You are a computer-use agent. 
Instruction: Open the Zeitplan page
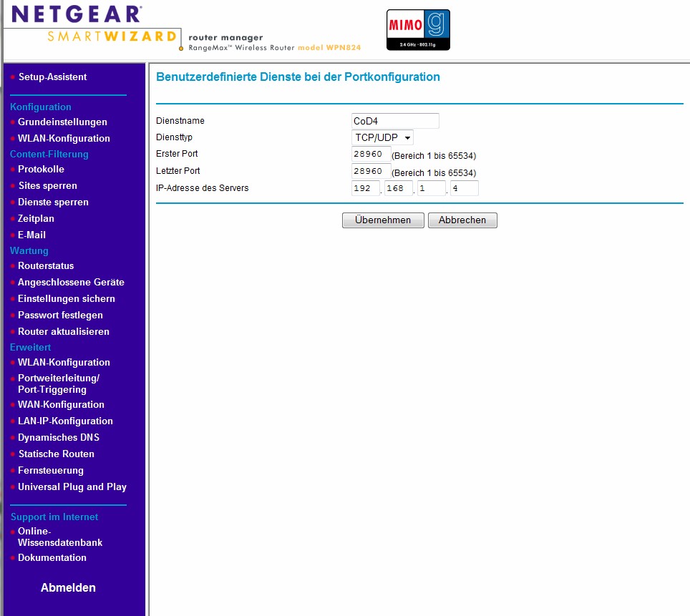[x=36, y=218]
